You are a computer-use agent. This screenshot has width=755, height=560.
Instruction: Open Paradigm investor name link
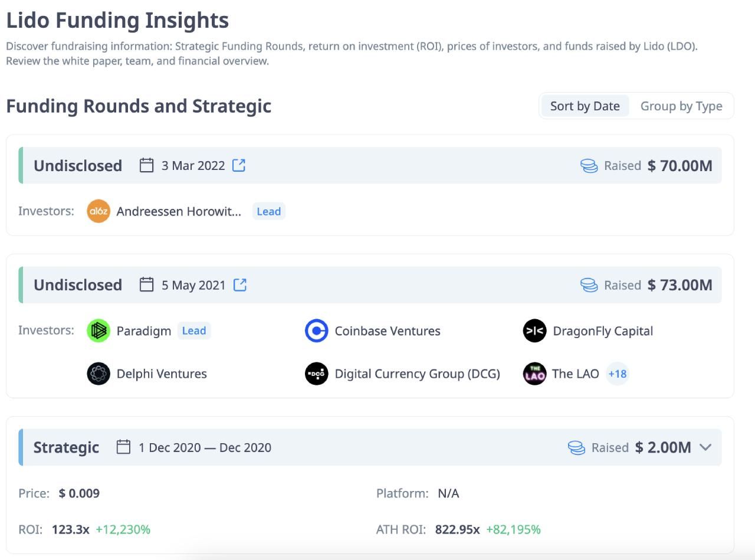pyautogui.click(x=144, y=330)
